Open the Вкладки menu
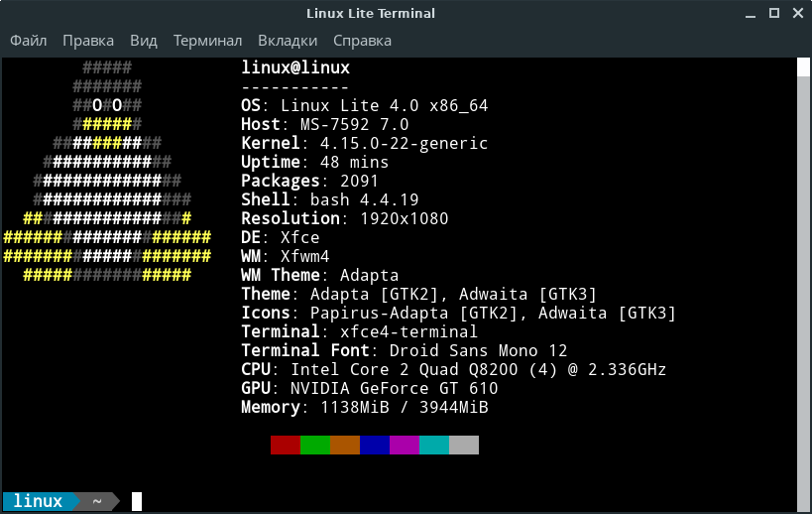The image size is (812, 514). 288,41
